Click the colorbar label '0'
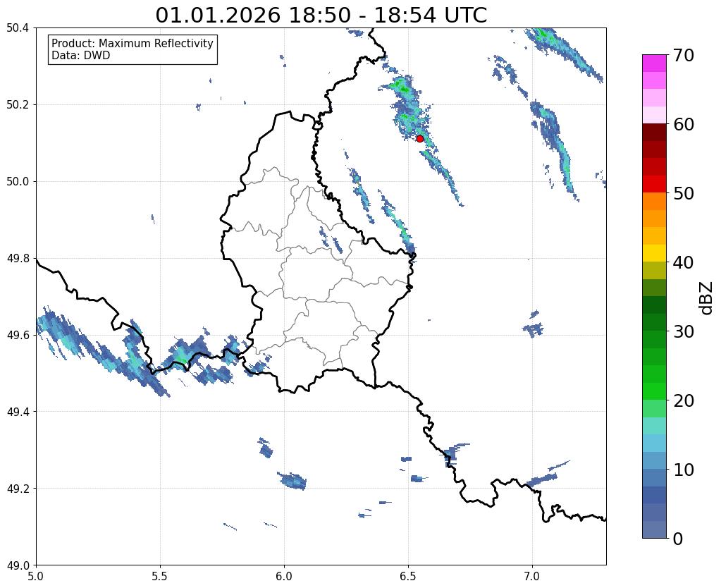 (678, 539)
